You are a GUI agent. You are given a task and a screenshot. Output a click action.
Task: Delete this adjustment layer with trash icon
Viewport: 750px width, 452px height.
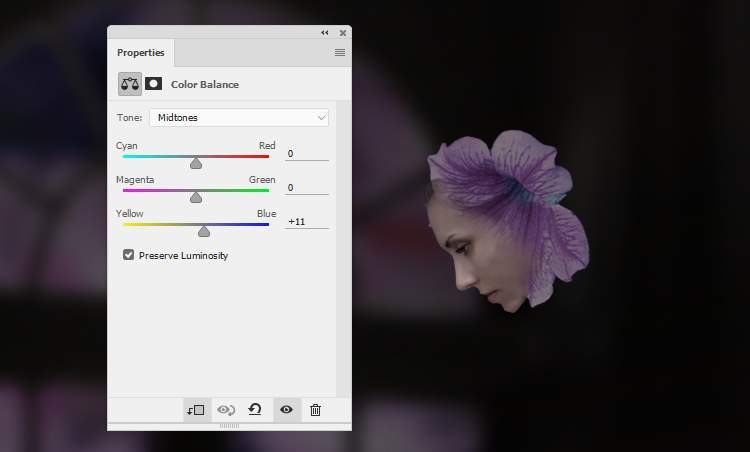(315, 410)
